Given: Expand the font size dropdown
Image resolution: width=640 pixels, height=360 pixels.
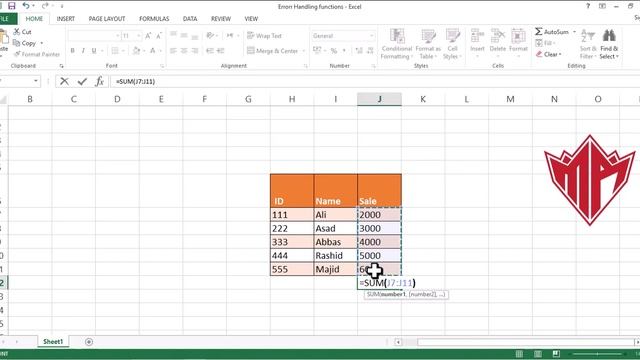Looking at the screenshot, I should coord(139,36).
